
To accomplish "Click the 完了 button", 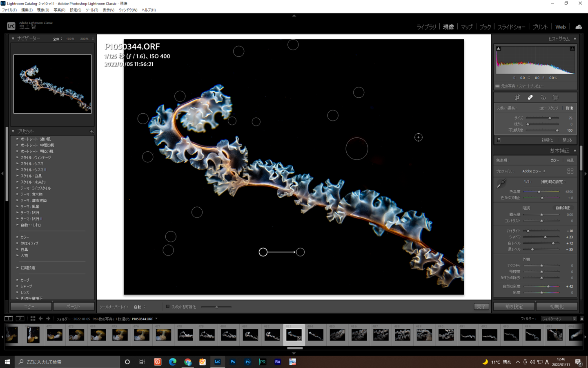I will 481,306.
